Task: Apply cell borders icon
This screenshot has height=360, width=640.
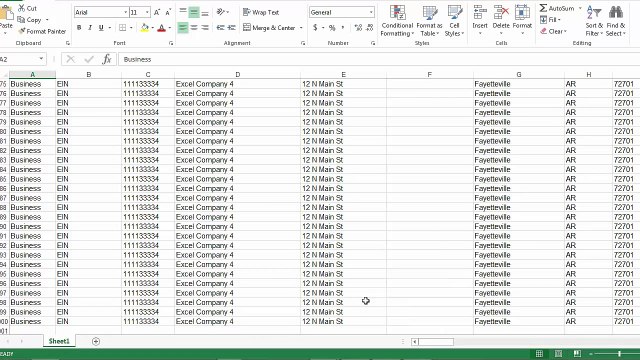Action: coord(122,28)
